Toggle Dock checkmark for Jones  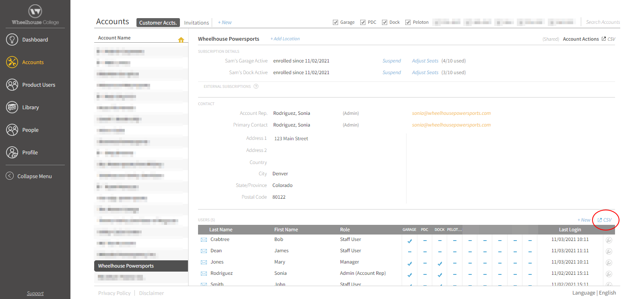(x=440, y=264)
